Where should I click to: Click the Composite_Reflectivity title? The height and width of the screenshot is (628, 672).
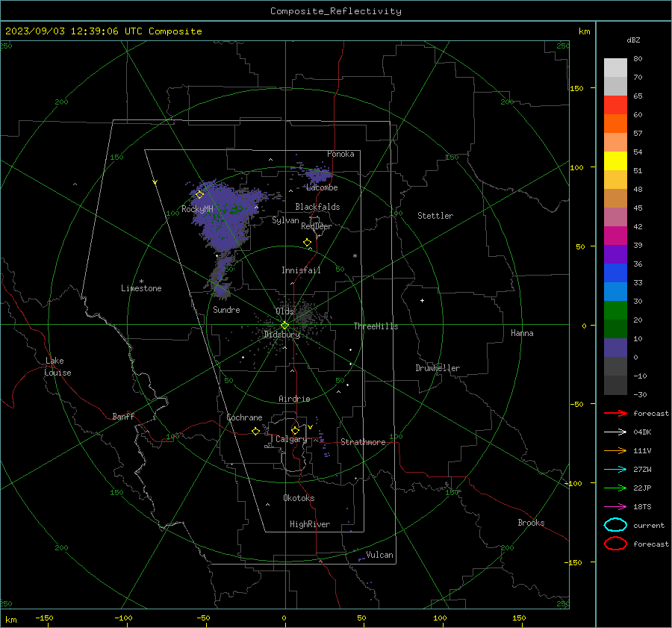335,11
